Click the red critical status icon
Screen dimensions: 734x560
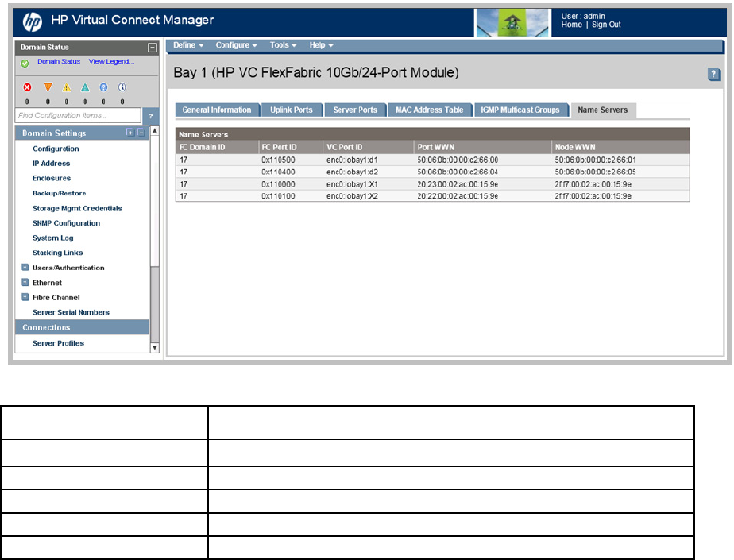28,88
